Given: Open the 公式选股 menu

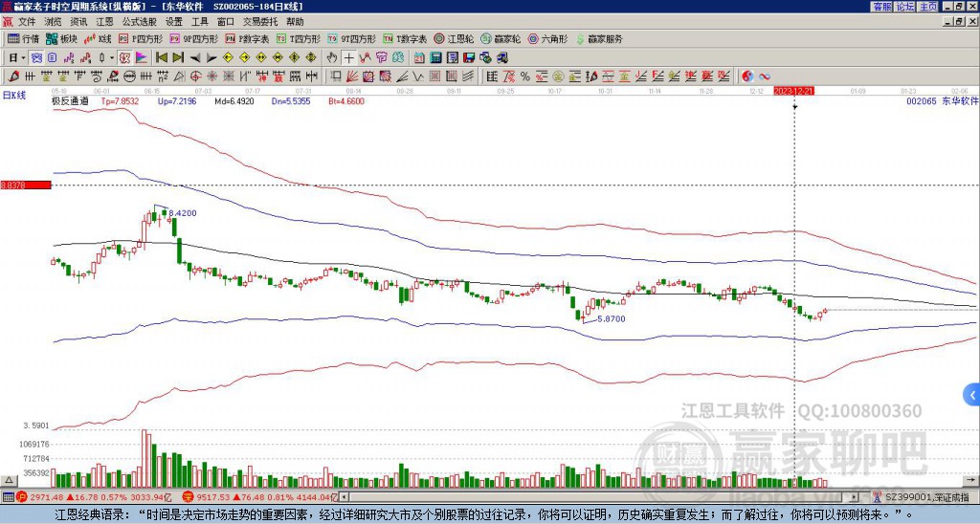Looking at the screenshot, I should point(140,22).
